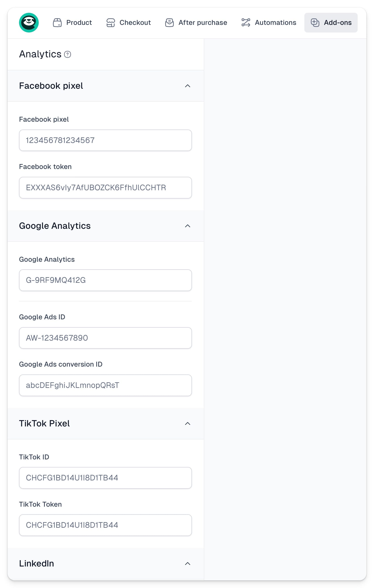Click the Facebook token input field
Viewport: 374px width, 588px height.
(x=105, y=188)
